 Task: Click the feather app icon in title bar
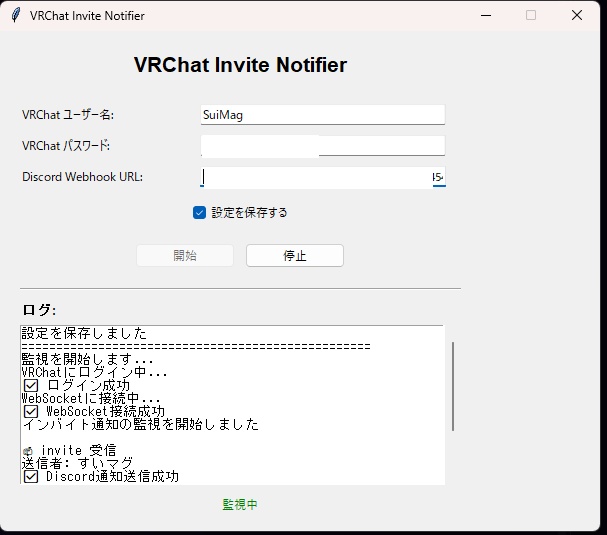[15, 15]
